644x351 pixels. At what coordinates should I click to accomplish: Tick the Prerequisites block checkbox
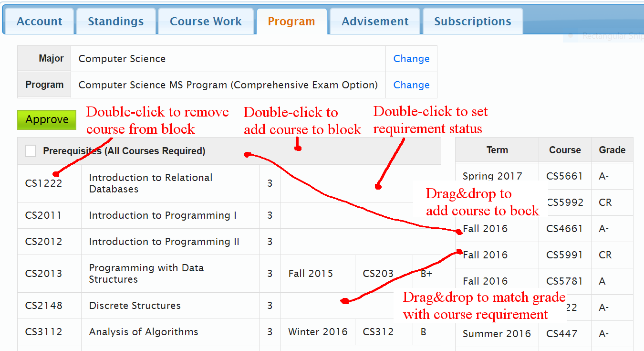[31, 151]
